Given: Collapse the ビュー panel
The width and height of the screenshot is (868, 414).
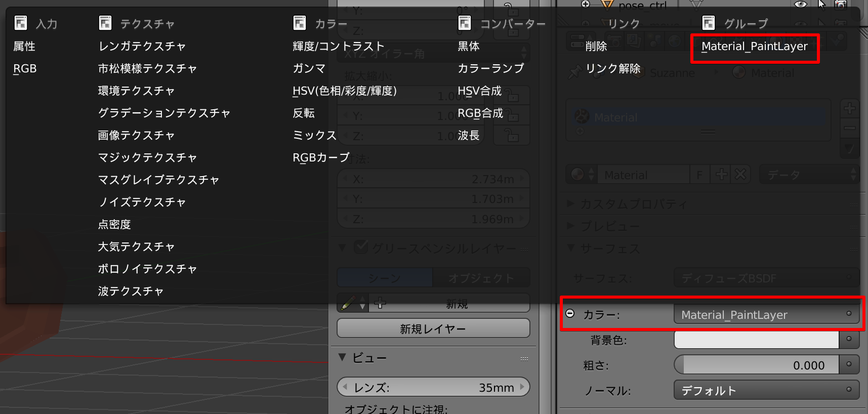Looking at the screenshot, I should click(342, 357).
